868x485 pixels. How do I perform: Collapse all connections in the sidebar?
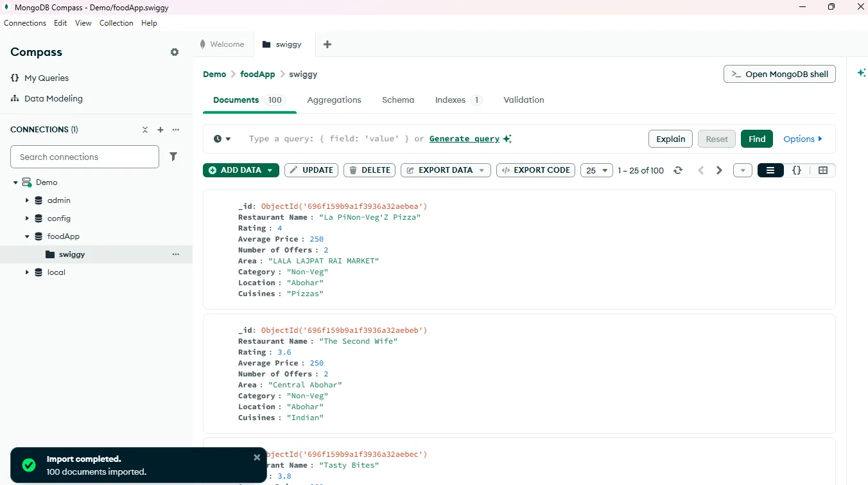(x=145, y=130)
